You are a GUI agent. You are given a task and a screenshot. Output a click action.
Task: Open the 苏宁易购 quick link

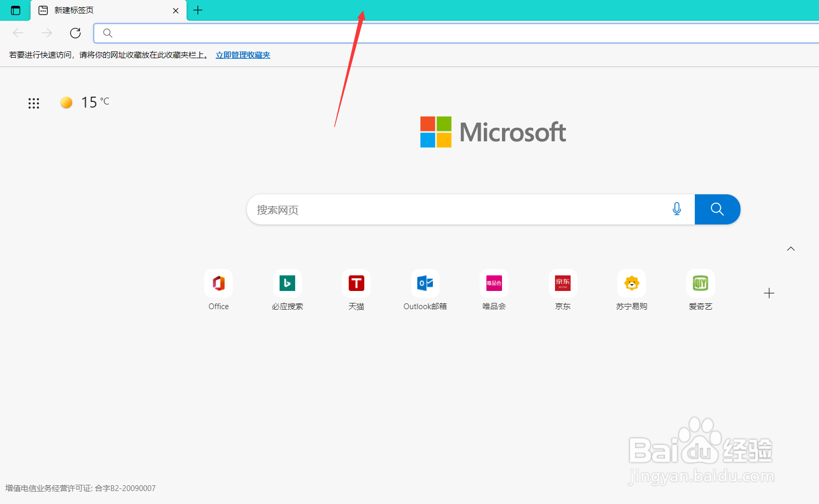pos(631,290)
